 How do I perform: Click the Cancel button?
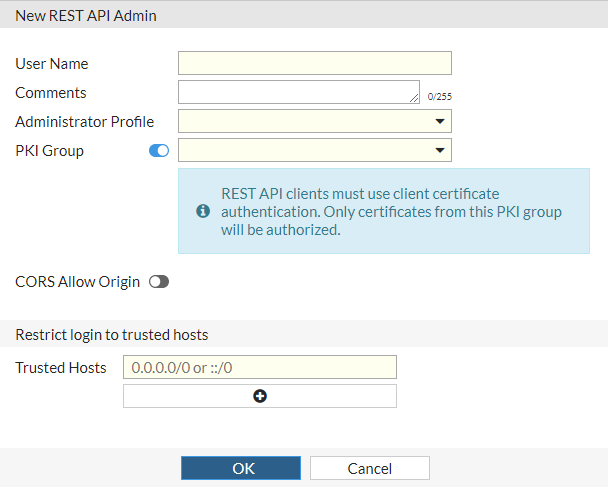click(x=369, y=468)
